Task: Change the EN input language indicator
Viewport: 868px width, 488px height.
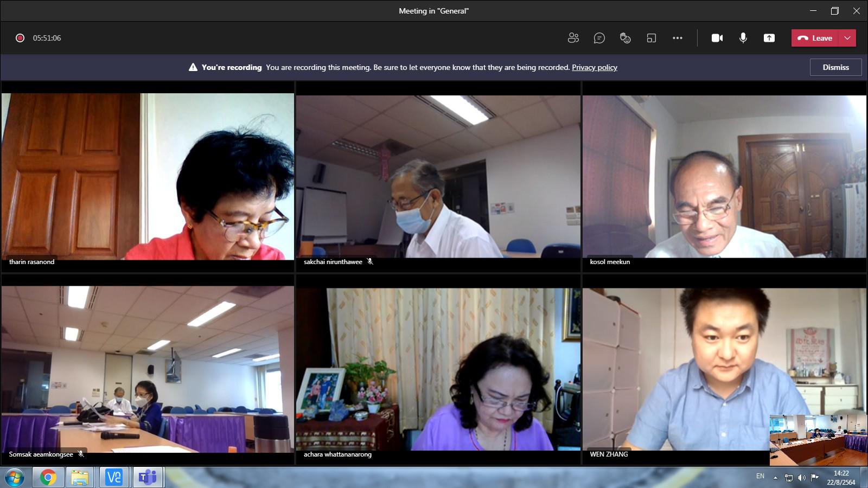Action: (x=760, y=476)
